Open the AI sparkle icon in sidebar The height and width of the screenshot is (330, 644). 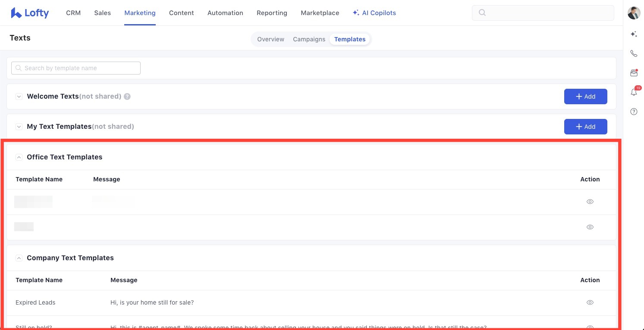click(634, 34)
